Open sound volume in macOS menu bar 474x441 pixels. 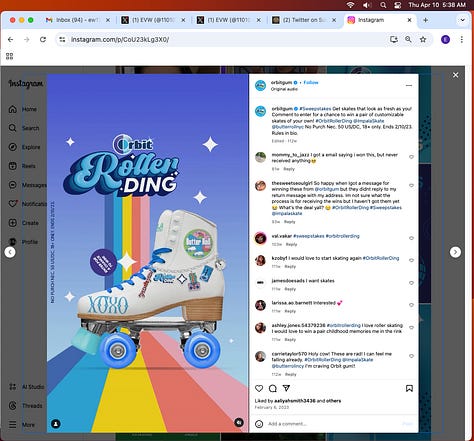(x=367, y=5)
